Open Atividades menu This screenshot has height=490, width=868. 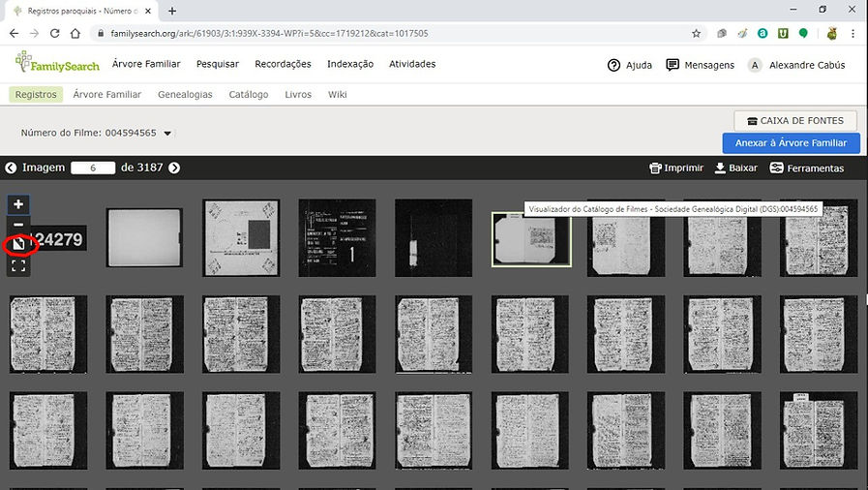(412, 64)
